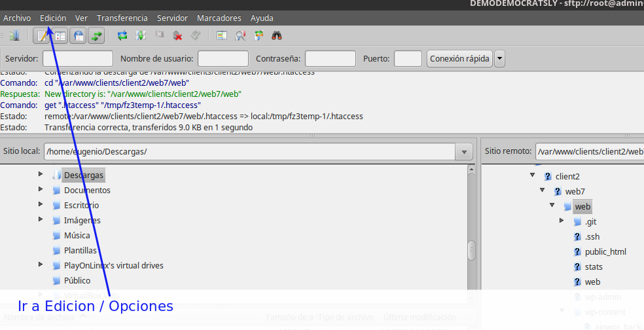This screenshot has height=330, width=644.
Task: Click the Sitio remoto path field
Action: pyautogui.click(x=590, y=152)
